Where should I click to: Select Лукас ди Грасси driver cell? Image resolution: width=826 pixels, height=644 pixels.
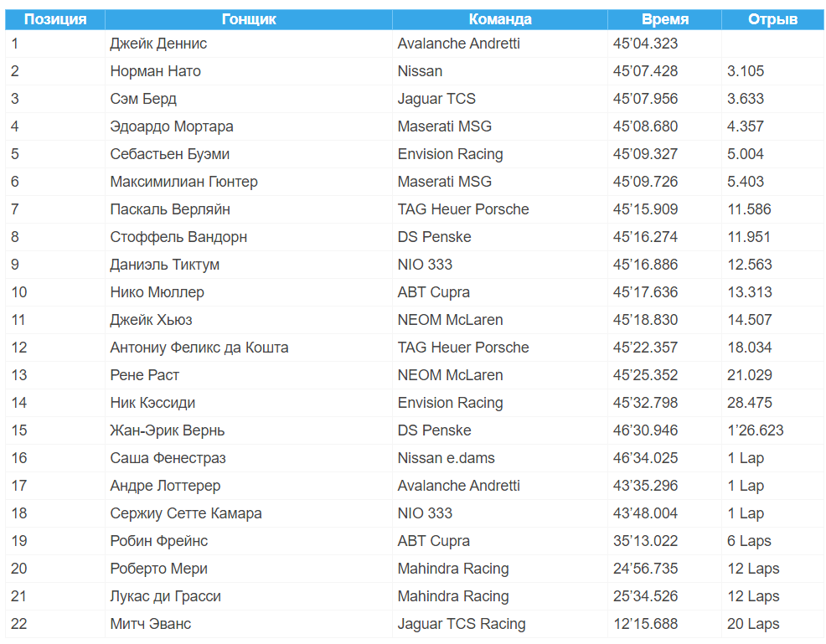[165, 596]
